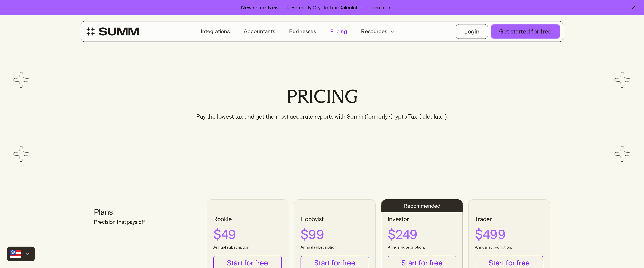Select the Pricing nav item
The height and width of the screenshot is (268, 644).
(x=338, y=31)
